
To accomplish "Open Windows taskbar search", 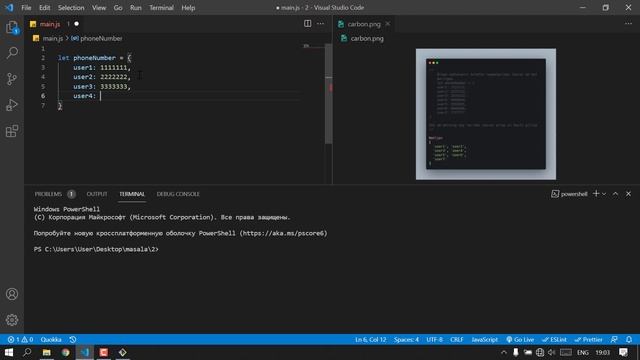I will tap(27, 352).
